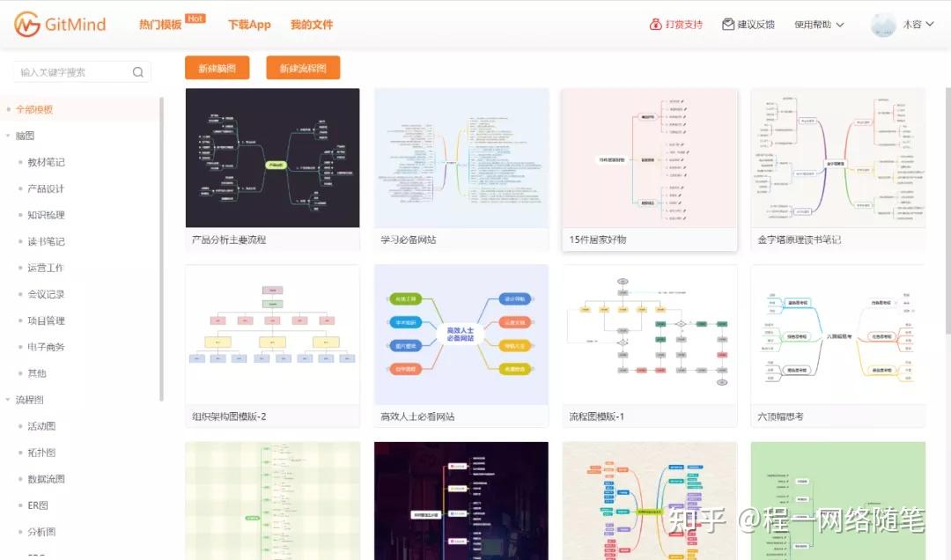Open feedback via the 建议反馈 envelope icon
Image resolution: width=951 pixels, height=560 pixels.
click(x=727, y=25)
